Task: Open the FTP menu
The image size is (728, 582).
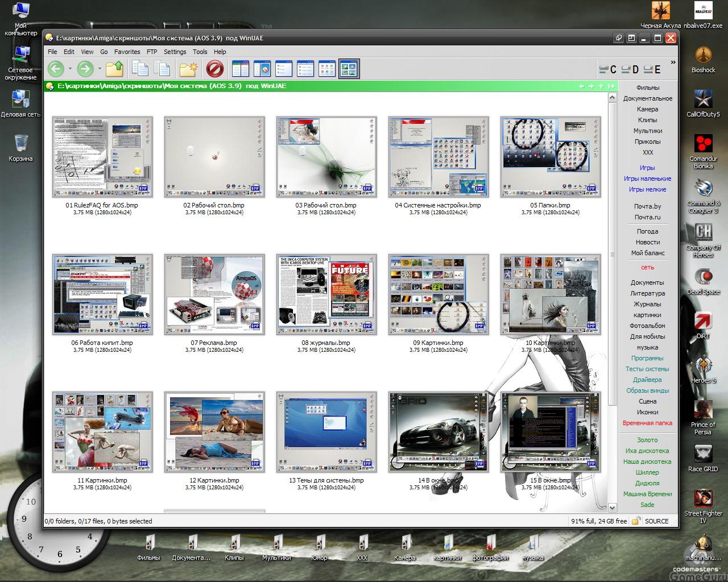Action: point(152,52)
